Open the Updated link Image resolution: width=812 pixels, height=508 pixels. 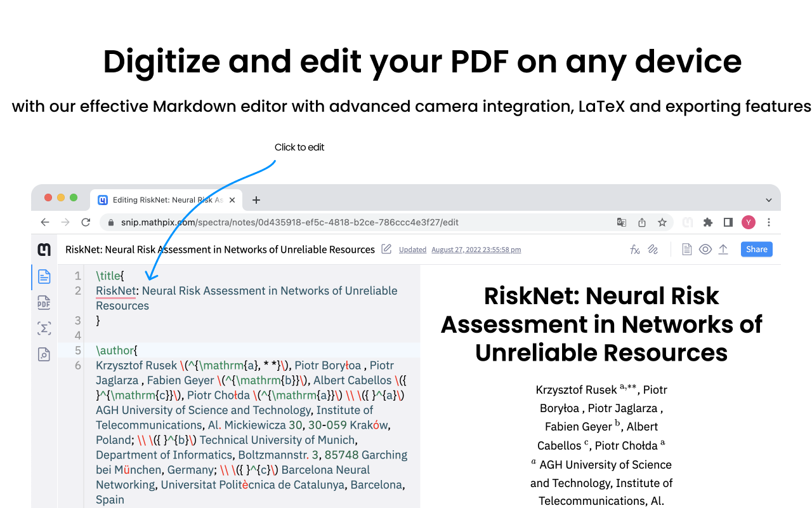(412, 250)
